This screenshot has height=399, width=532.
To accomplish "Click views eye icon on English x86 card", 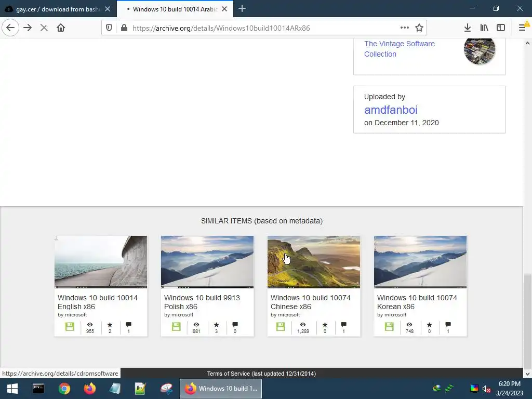I will 90,325.
